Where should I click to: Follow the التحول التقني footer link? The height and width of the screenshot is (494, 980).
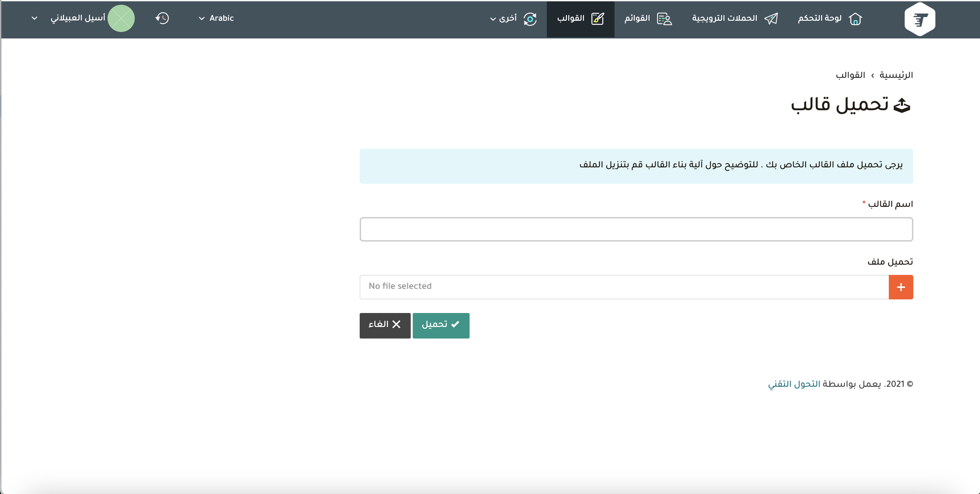coord(794,384)
